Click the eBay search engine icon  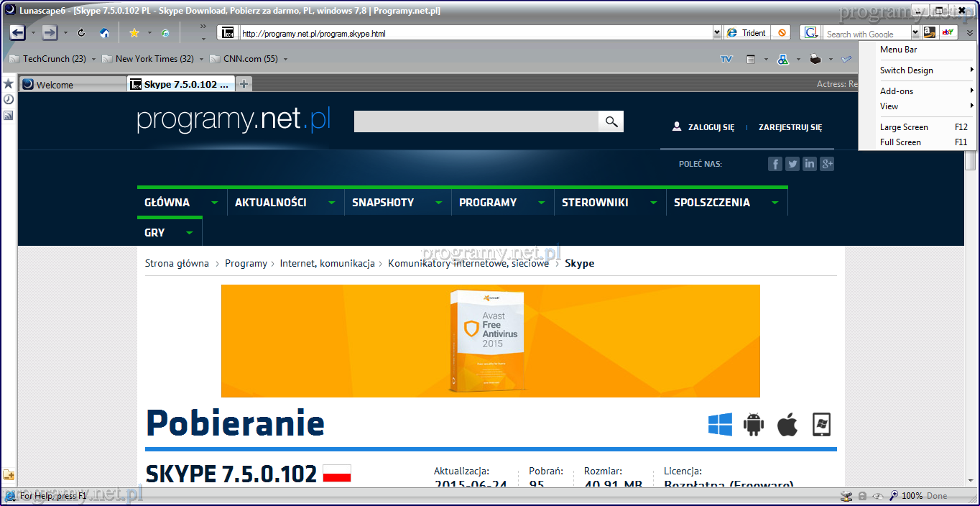point(948,33)
